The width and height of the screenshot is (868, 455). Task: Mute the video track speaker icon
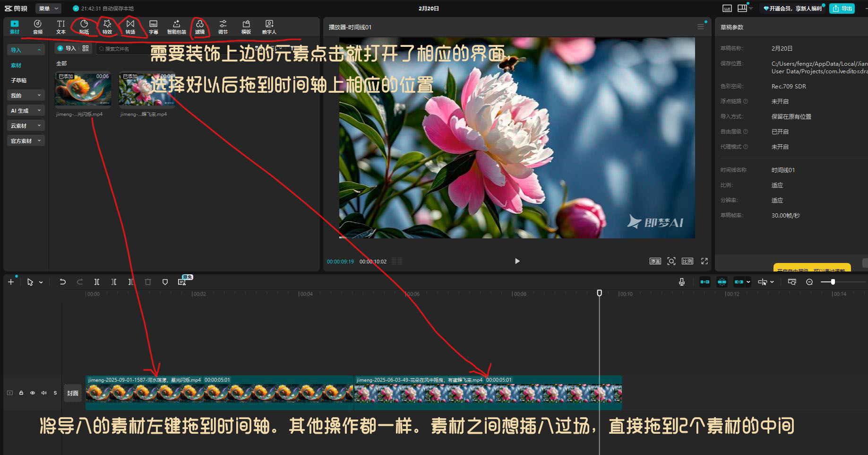tap(43, 393)
